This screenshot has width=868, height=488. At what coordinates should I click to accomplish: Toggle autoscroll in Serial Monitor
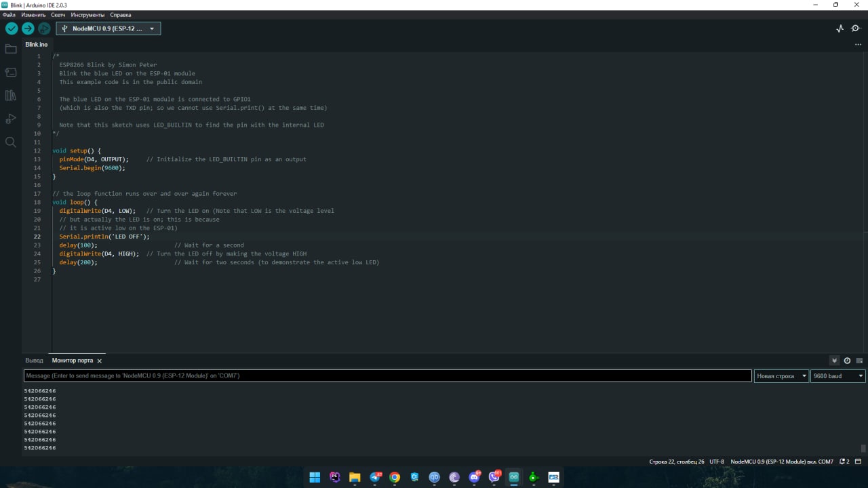[x=835, y=361]
